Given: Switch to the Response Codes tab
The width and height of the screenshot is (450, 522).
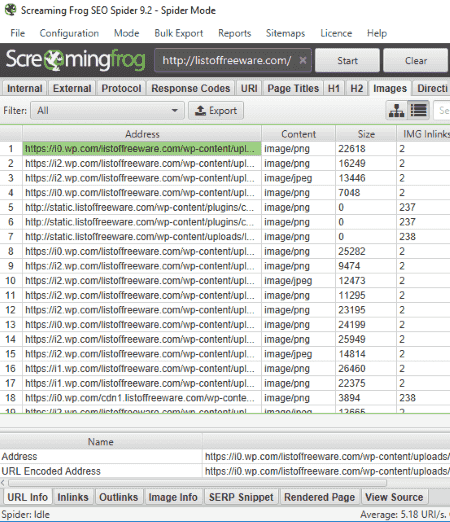Looking at the screenshot, I should (191, 88).
